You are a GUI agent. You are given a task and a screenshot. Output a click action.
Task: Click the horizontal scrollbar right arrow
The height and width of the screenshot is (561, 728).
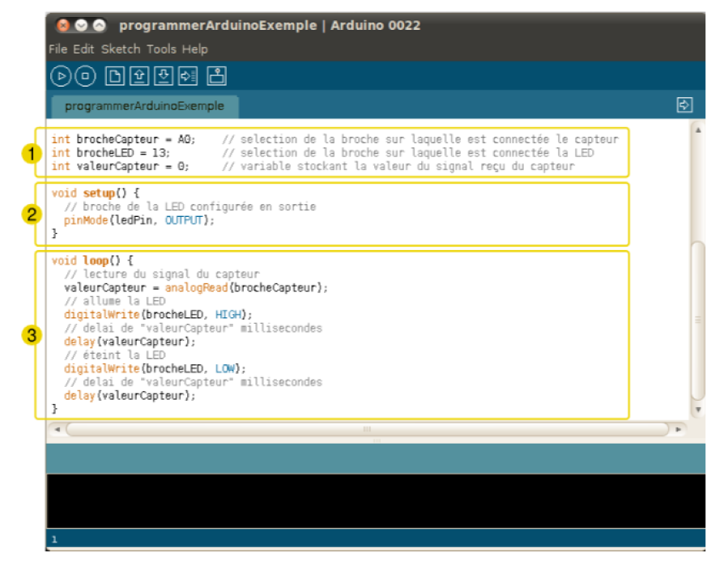[679, 429]
